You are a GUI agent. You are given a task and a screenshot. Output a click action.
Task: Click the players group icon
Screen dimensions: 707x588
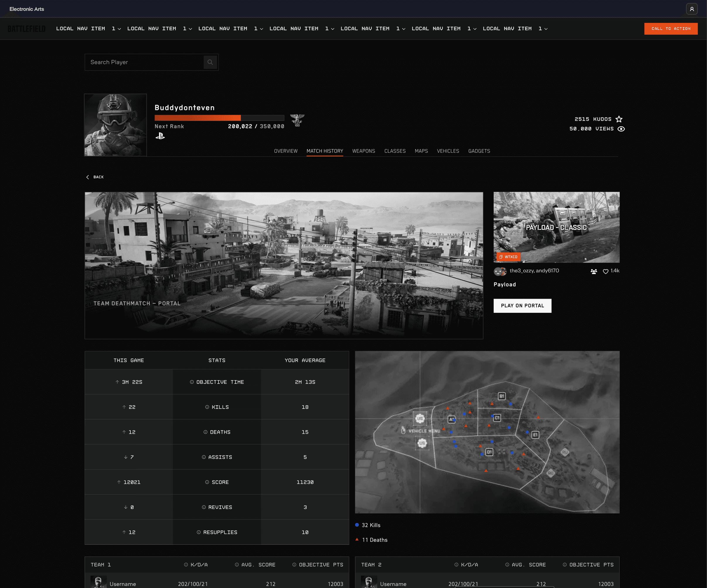[x=594, y=271]
